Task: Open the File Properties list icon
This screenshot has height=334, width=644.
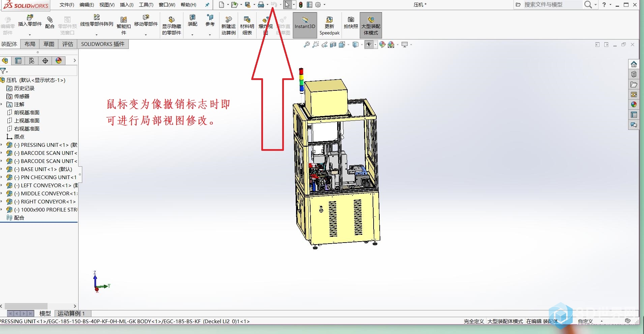Action: coord(309,5)
